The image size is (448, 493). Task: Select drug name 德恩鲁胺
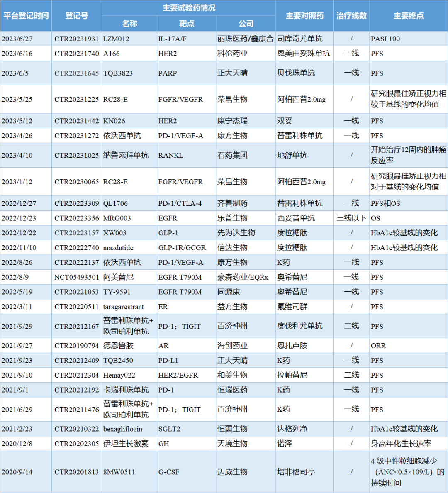pos(118,346)
